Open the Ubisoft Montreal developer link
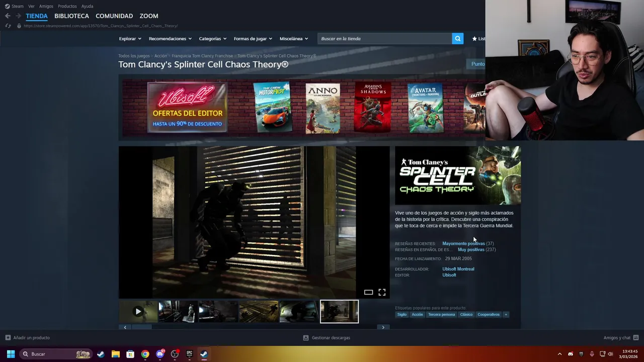644x362 pixels. pos(458,269)
